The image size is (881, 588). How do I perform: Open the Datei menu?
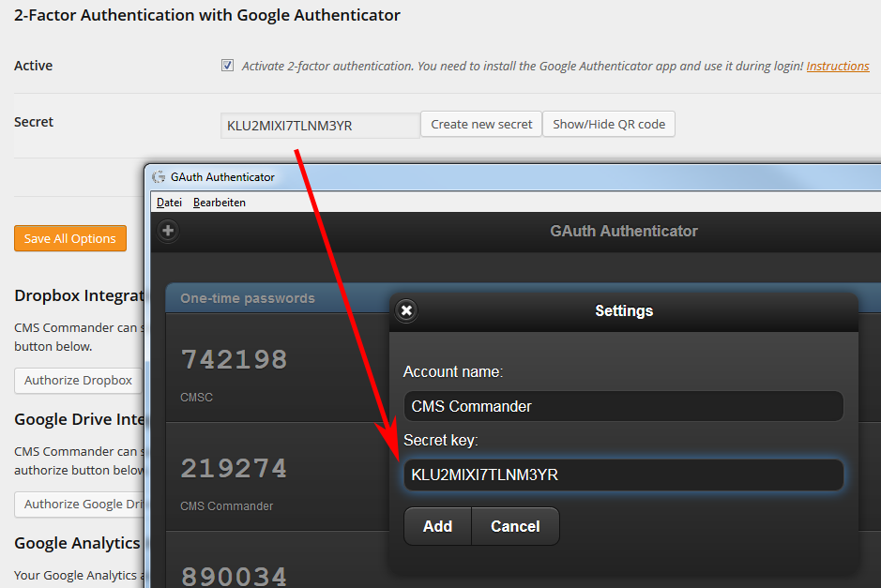tap(169, 203)
